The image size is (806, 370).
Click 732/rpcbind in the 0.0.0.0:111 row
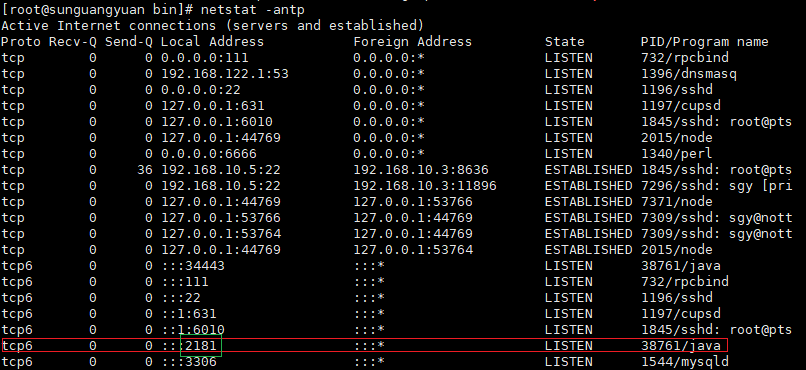click(x=684, y=58)
